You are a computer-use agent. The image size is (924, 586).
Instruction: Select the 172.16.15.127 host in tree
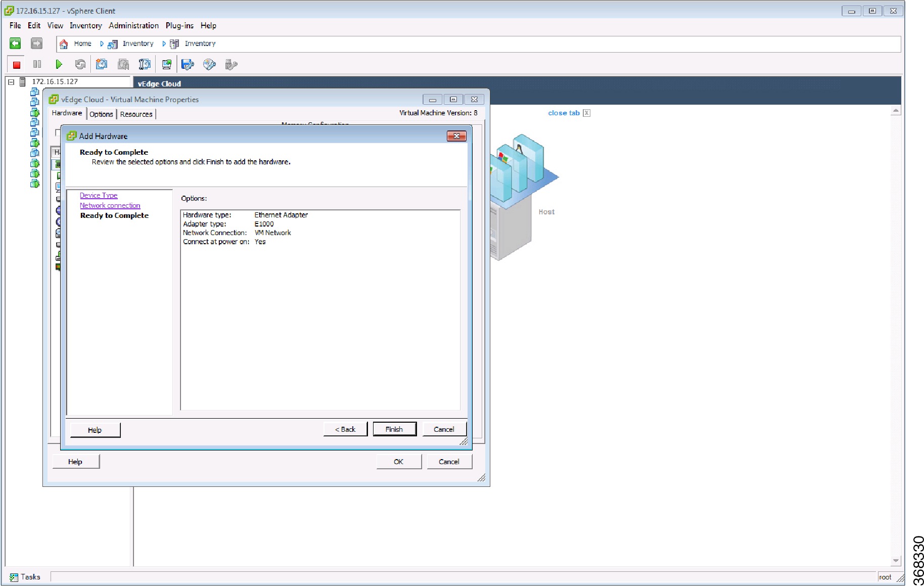55,81
